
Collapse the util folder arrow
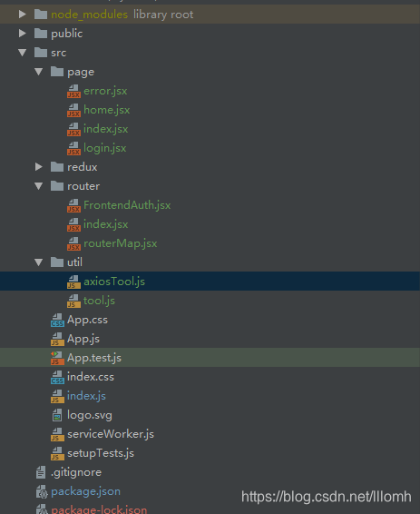(x=39, y=262)
